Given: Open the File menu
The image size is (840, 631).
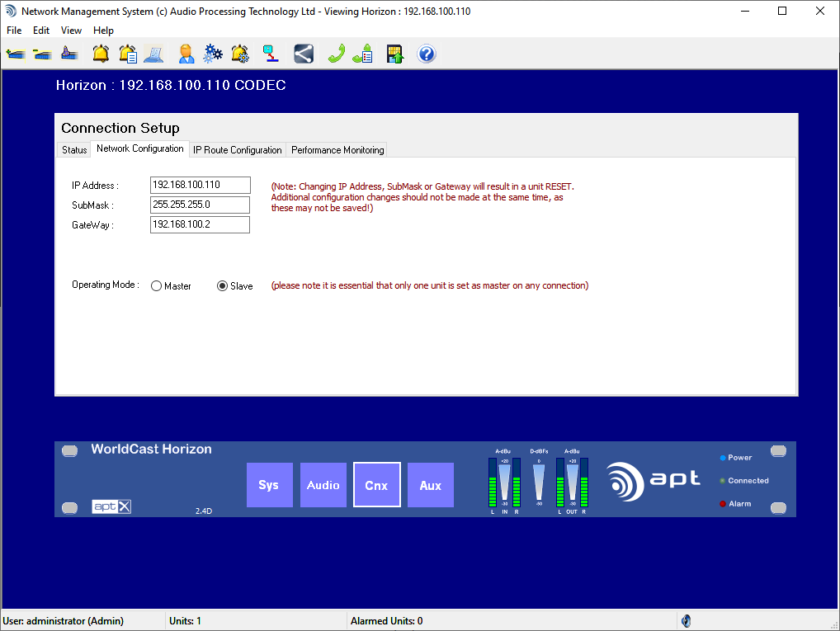Looking at the screenshot, I should 14,31.
